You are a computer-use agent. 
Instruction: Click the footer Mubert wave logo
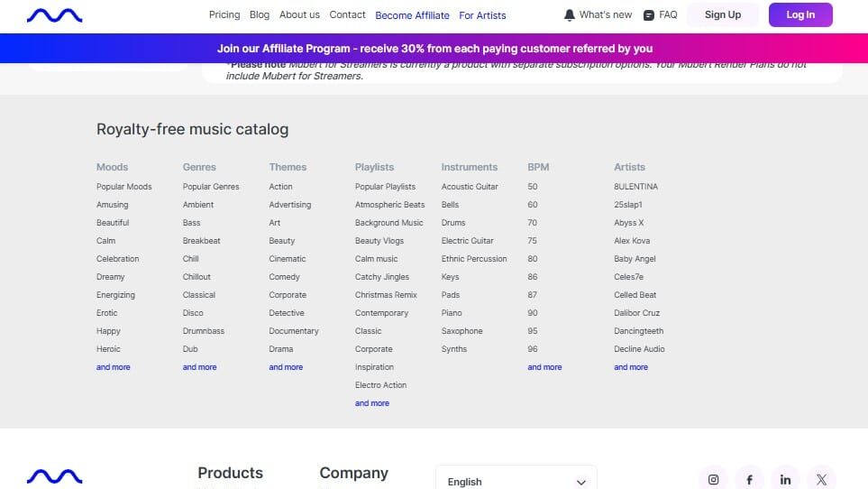(x=54, y=476)
